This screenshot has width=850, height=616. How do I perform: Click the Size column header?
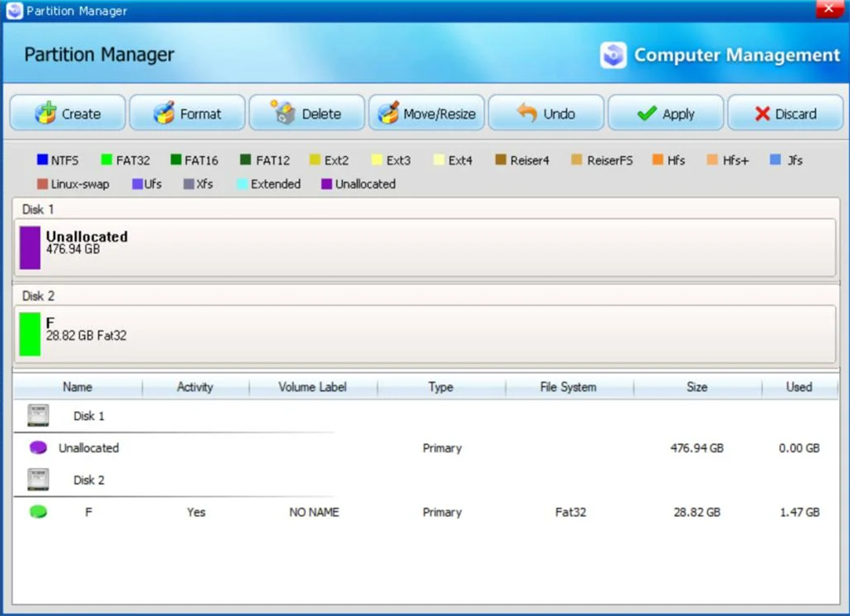pyautogui.click(x=697, y=387)
